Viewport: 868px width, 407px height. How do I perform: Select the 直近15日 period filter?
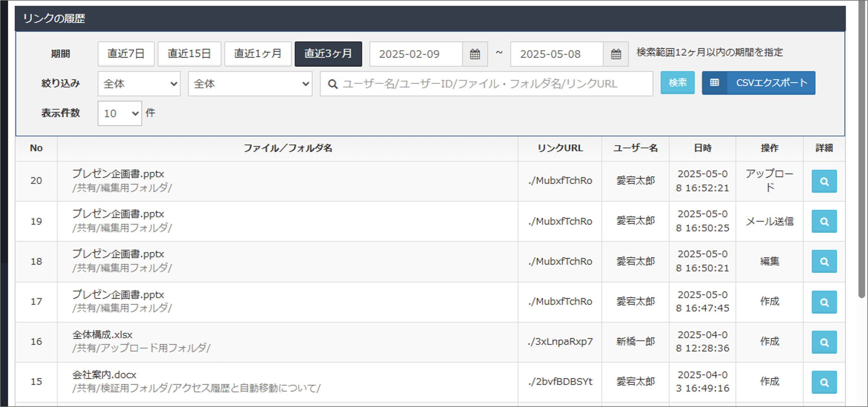189,54
